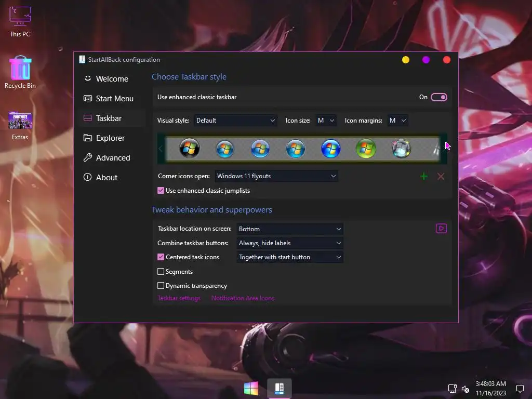Open Notification Area Icons link
This screenshot has height=399, width=532.
pyautogui.click(x=243, y=298)
